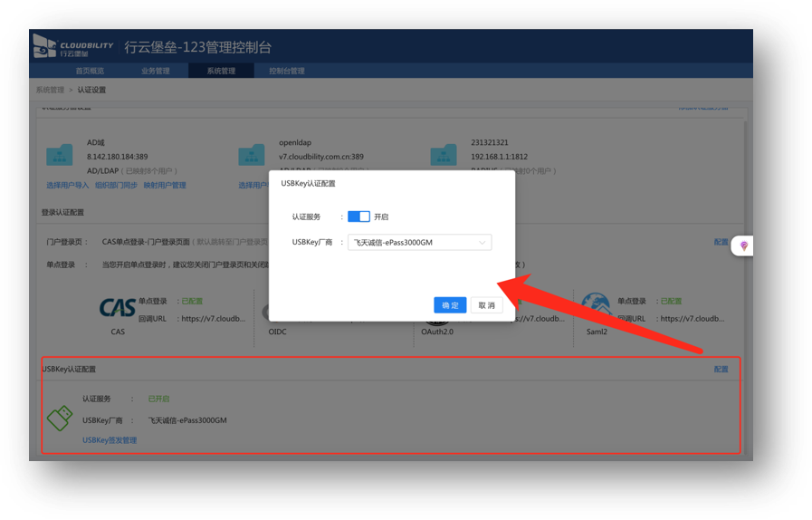Click the 8.142.180.184:389 address text
This screenshot has width=812, height=520.
(x=117, y=157)
